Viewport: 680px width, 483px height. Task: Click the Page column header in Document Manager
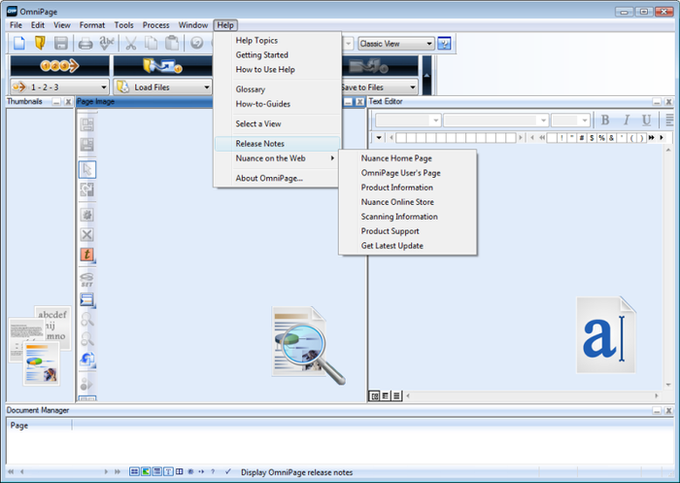tap(39, 425)
